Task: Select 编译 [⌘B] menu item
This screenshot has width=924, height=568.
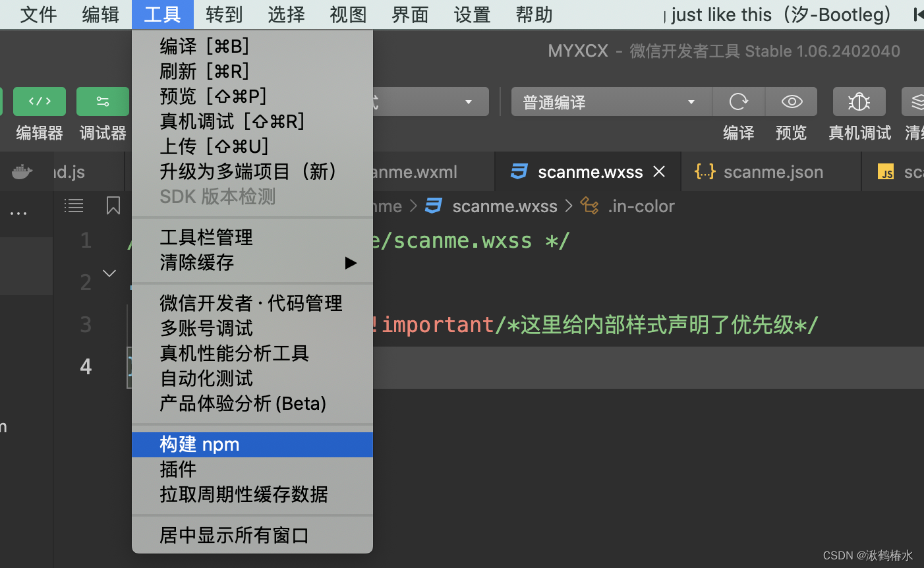Action: (252, 46)
